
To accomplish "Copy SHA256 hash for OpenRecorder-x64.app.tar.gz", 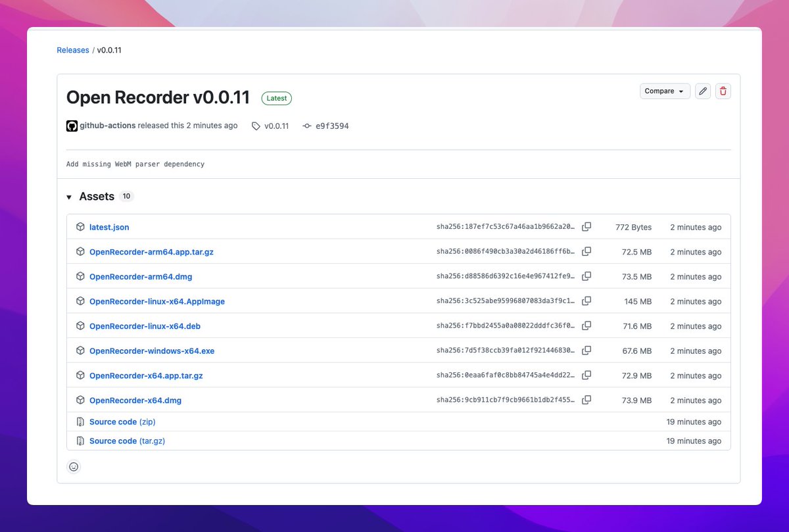I will (586, 375).
